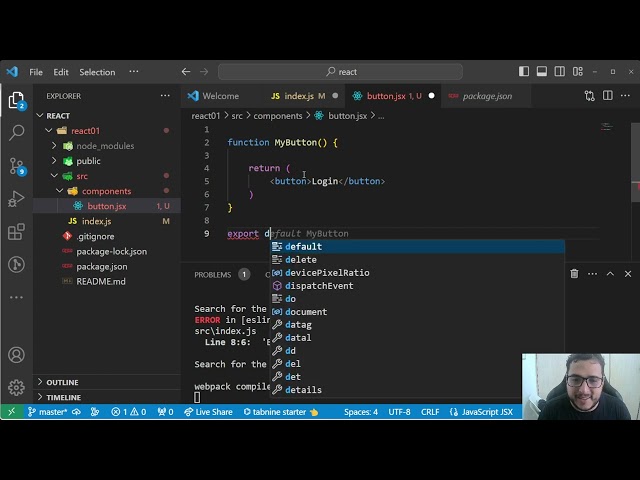Go back with the left arrow
Viewport: 640px width, 480px height.
186,72
